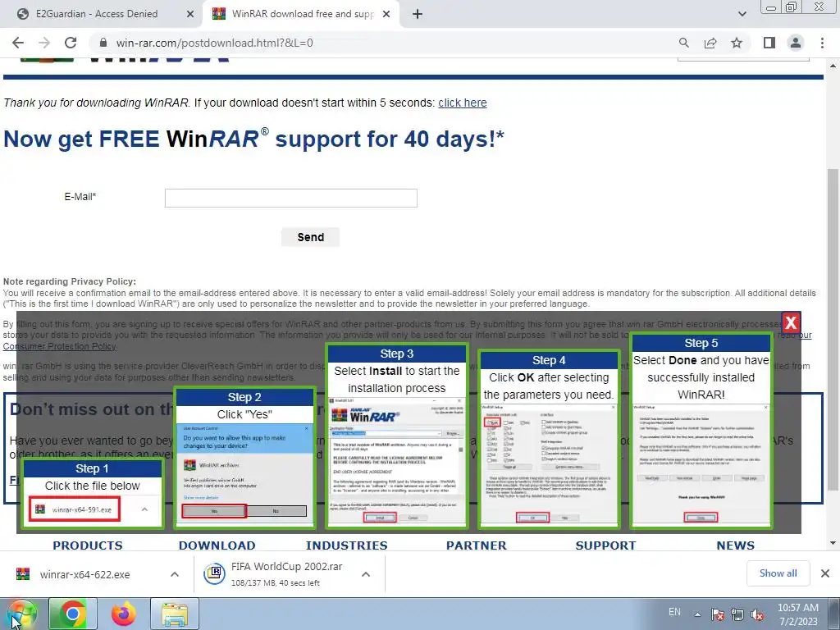Click the Step 4 OK parameters thumbnail
This screenshot has width=840, height=630.
pyautogui.click(x=549, y=440)
